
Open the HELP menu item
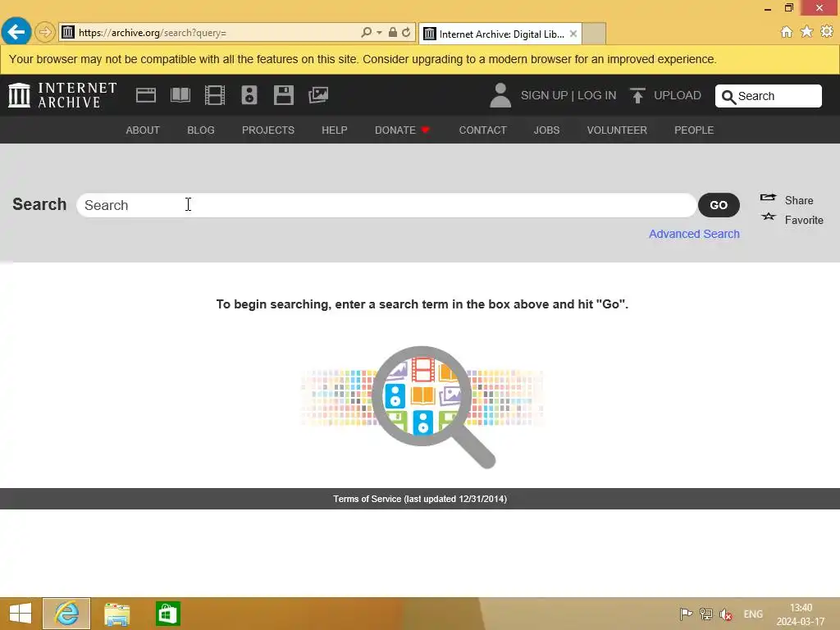pos(335,130)
